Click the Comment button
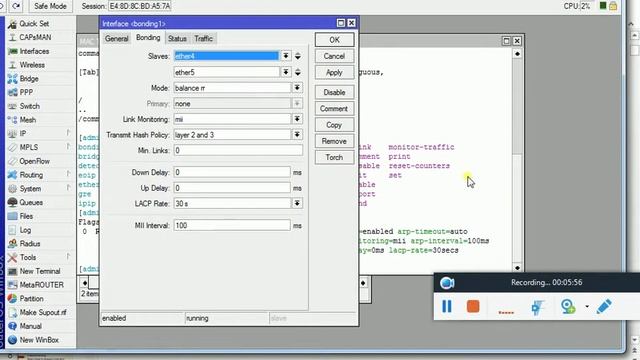 [334, 109]
